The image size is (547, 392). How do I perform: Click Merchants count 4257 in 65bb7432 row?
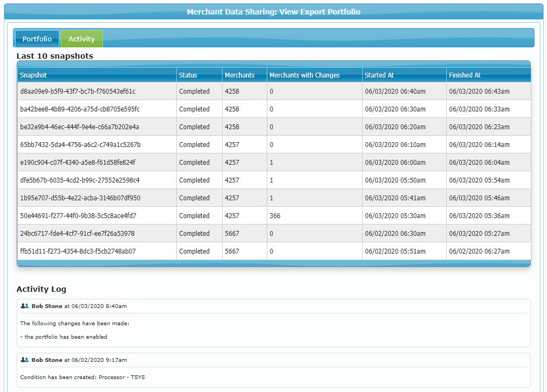(232, 145)
